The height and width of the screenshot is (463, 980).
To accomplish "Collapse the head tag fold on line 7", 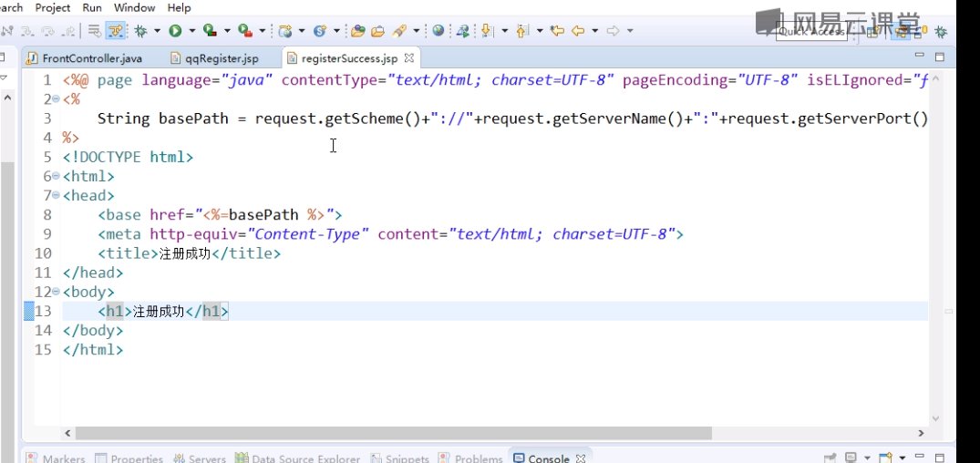I will pyautogui.click(x=56, y=196).
